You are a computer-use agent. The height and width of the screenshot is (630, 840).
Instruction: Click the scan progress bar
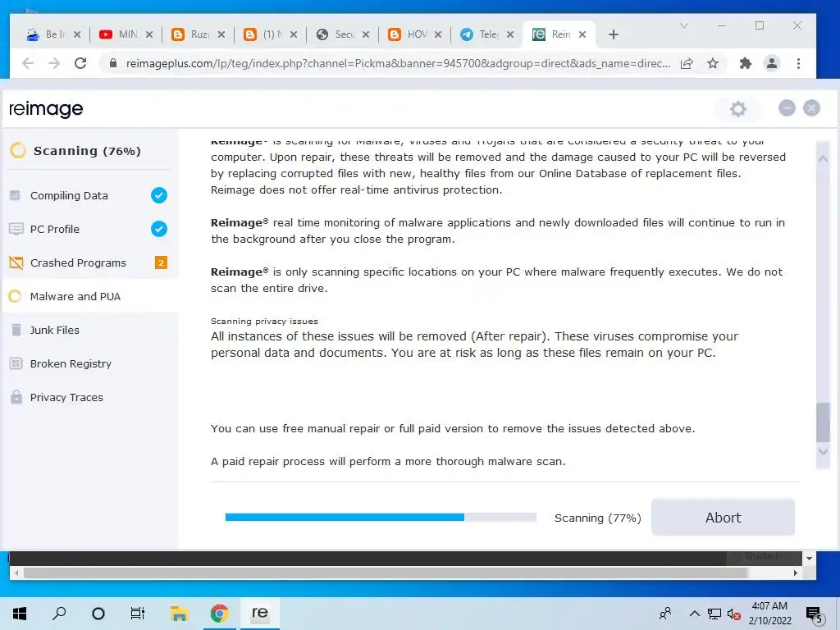point(381,518)
